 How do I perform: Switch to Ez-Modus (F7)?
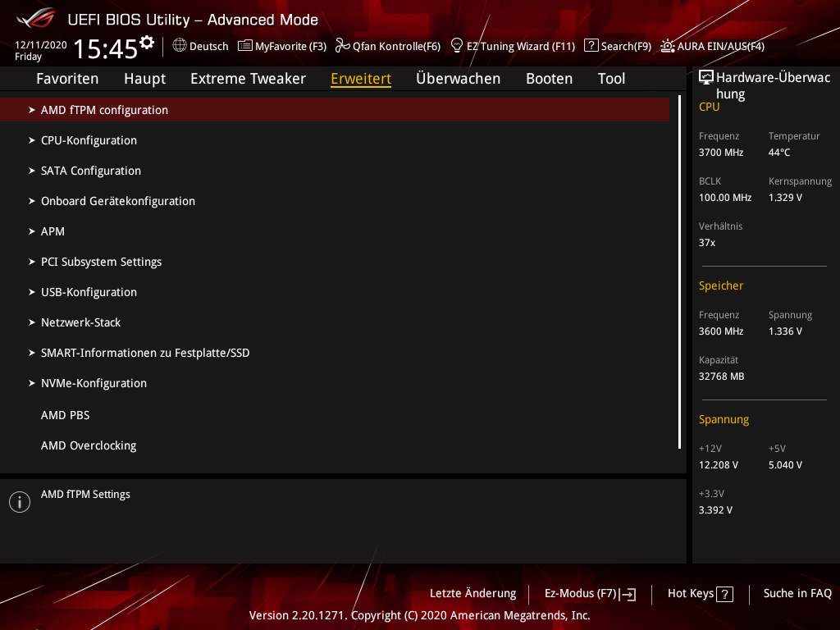[581, 594]
